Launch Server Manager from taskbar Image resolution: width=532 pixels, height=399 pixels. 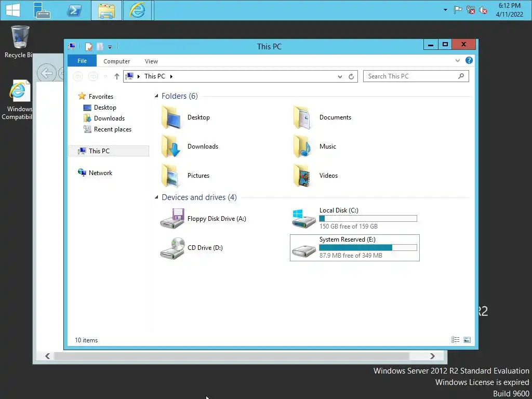tap(42, 10)
